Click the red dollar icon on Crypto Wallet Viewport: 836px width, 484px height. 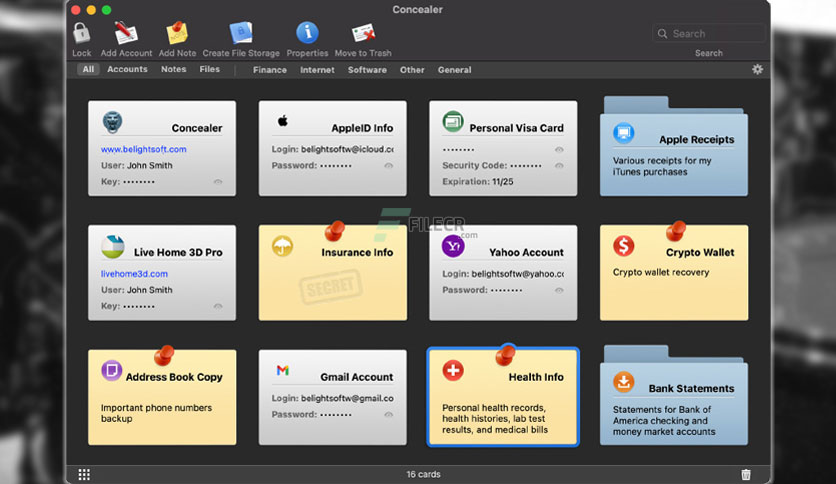pyautogui.click(x=623, y=246)
